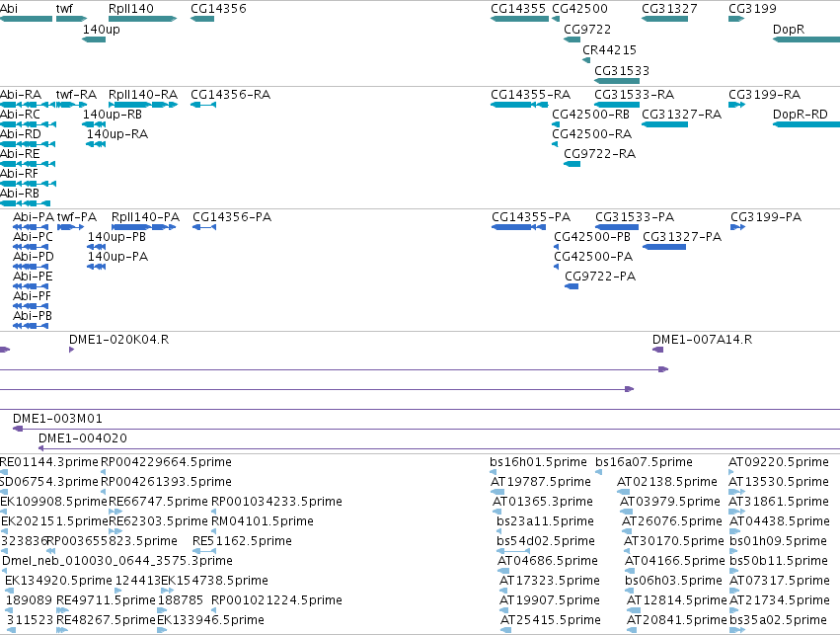Select the Abi-RA transcript label

click(21, 95)
